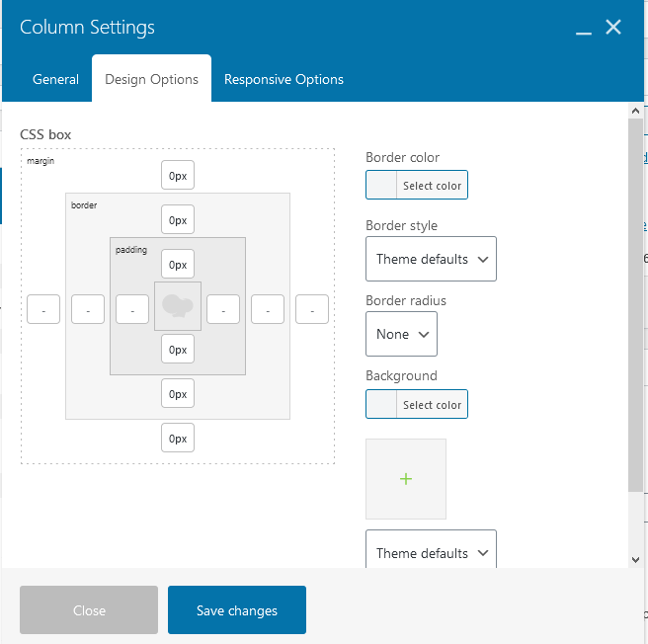This screenshot has height=644, width=648.
Task: Click the Save changes button
Action: click(x=237, y=609)
